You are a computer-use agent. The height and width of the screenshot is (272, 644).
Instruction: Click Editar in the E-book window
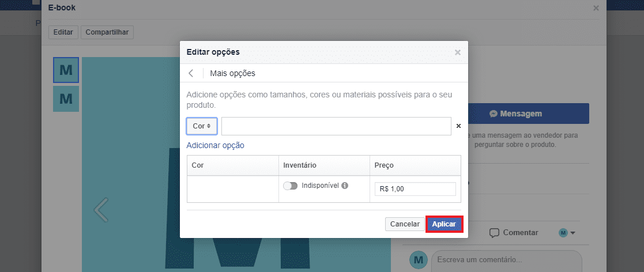tap(63, 32)
